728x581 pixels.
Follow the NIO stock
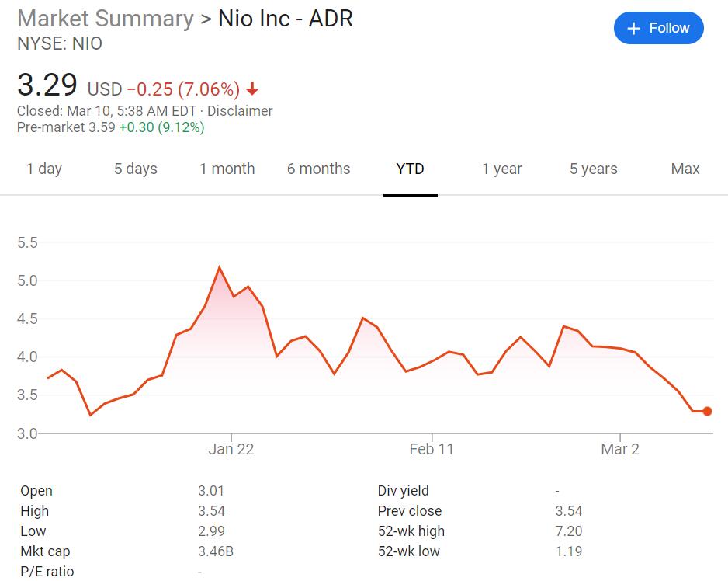click(x=658, y=27)
